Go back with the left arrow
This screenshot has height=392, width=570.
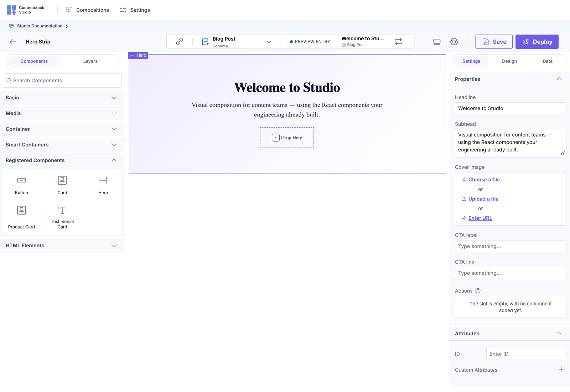pyautogui.click(x=13, y=42)
